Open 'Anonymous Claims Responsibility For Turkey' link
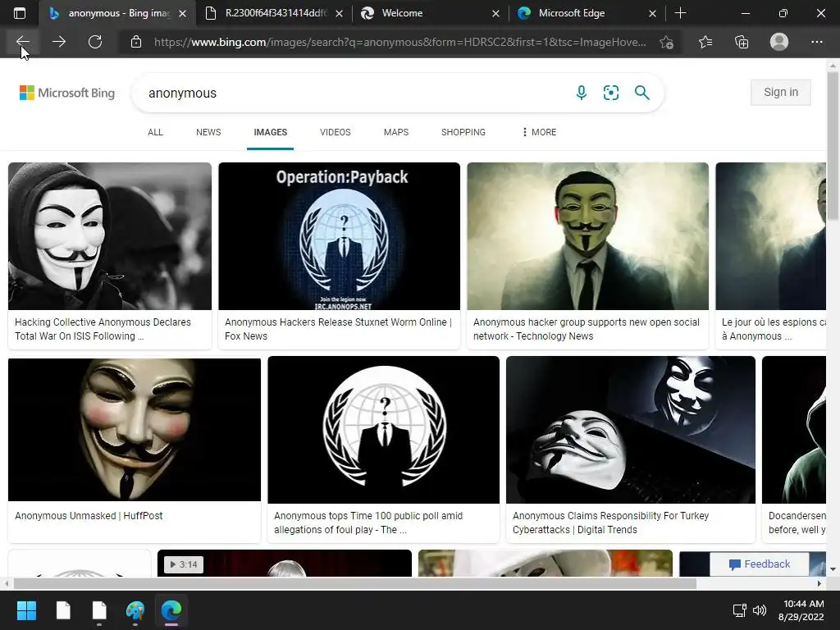This screenshot has width=840, height=630. [x=610, y=523]
